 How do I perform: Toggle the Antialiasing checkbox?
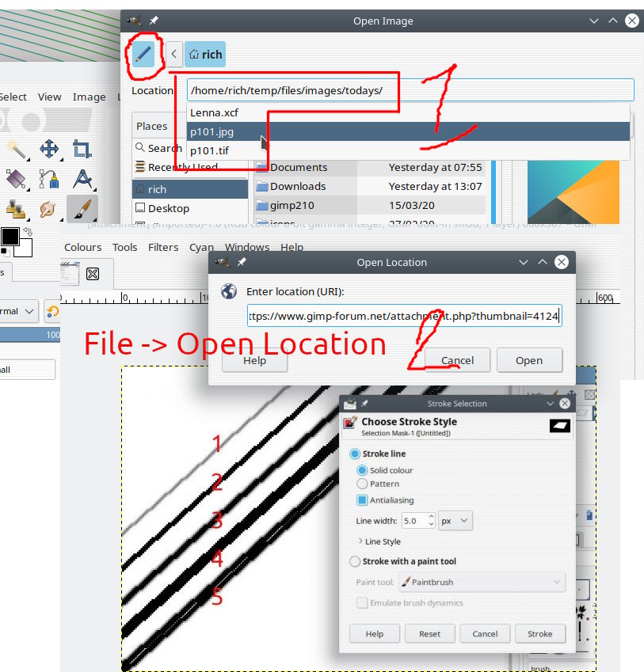click(x=362, y=500)
